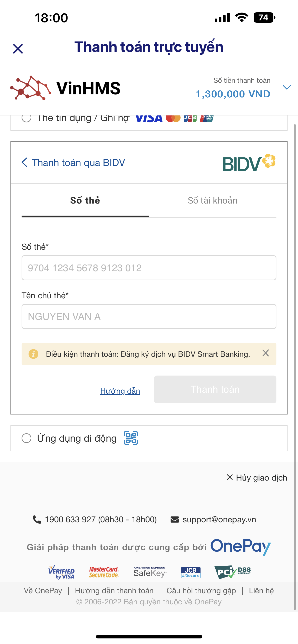Switch to the Số tài khoản tab

212,201
